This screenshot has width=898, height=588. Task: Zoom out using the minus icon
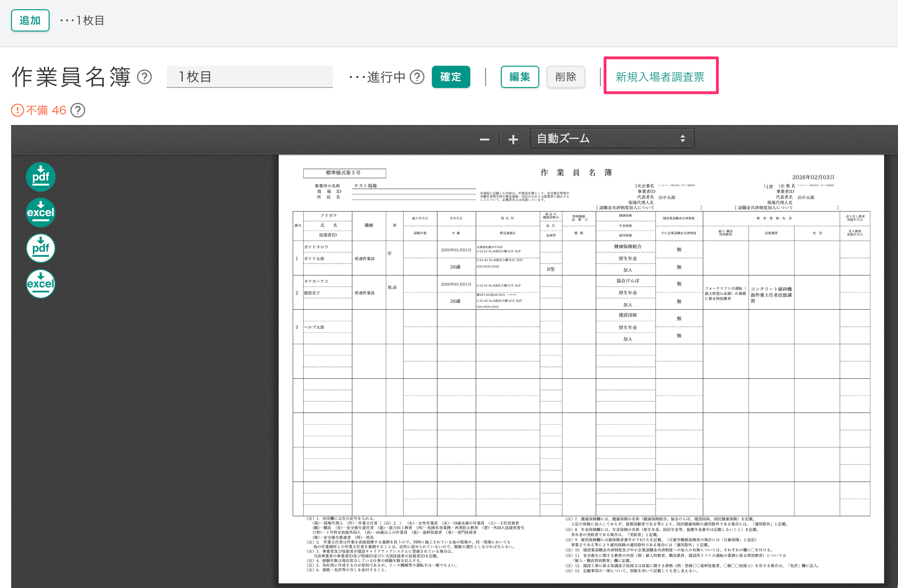coord(485,139)
